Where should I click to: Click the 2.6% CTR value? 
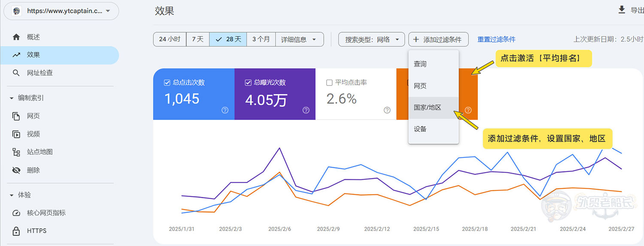(342, 99)
